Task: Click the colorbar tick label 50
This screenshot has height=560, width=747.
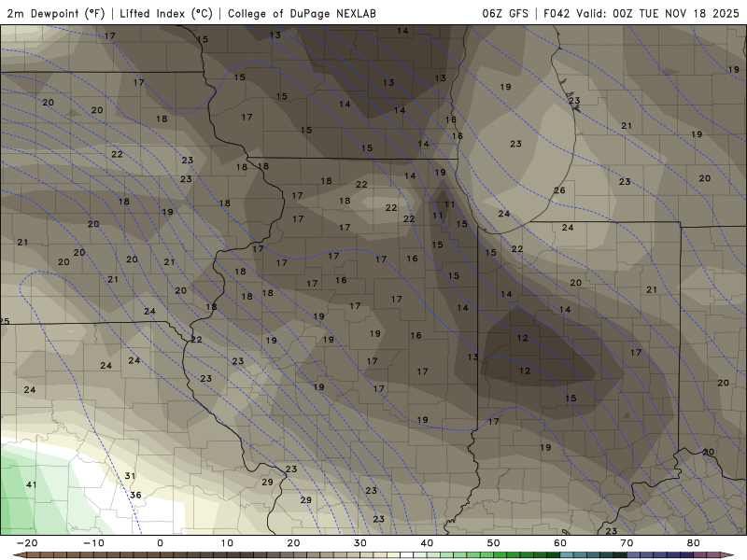Action: 494,543
